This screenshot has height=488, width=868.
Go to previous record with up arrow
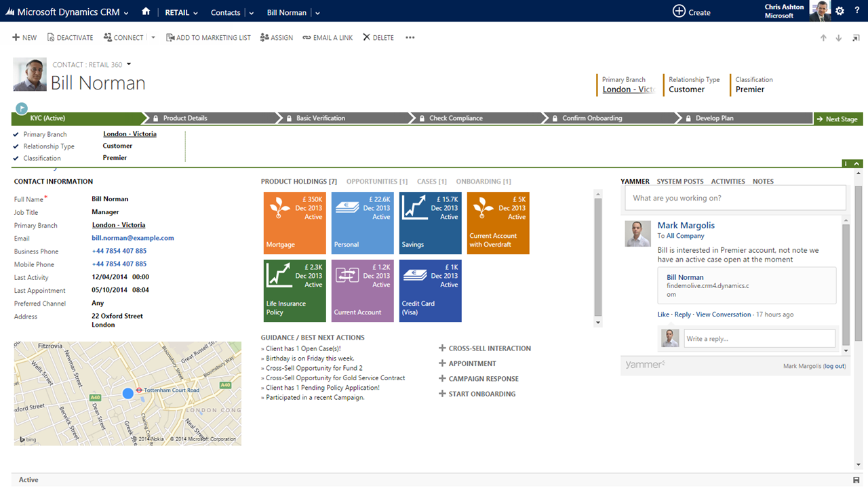click(x=823, y=38)
